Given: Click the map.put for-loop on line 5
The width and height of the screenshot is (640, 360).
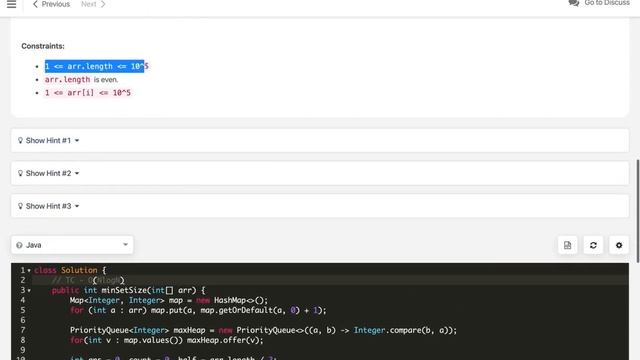Looking at the screenshot, I should point(198,310).
